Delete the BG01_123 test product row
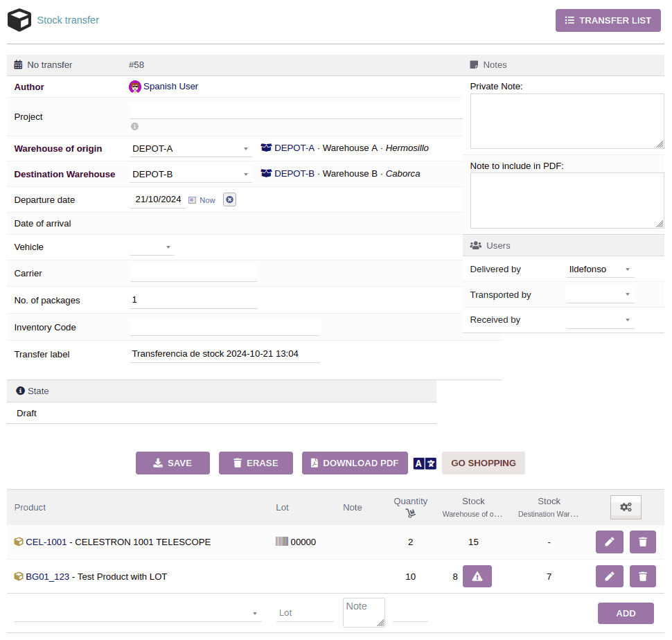Screen dimensions: 672x640 pyautogui.click(x=642, y=576)
